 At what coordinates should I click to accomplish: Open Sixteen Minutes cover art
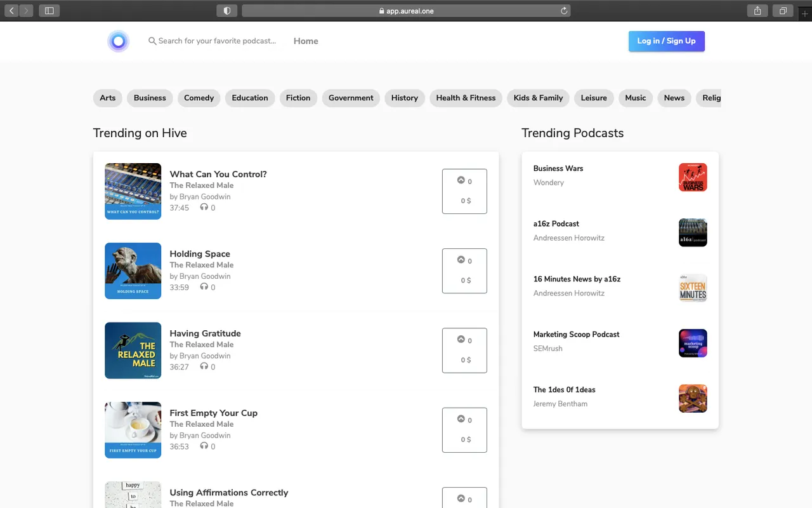pyautogui.click(x=693, y=288)
